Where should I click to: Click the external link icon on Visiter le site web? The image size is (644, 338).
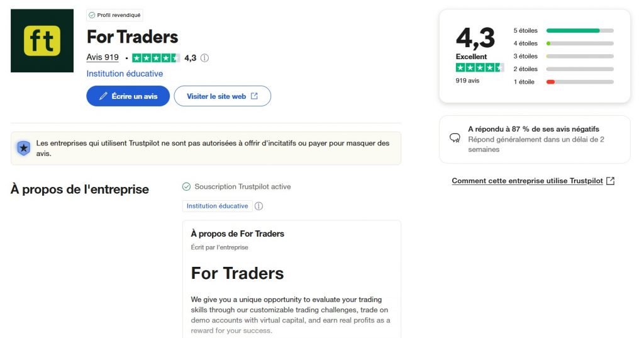(x=254, y=96)
